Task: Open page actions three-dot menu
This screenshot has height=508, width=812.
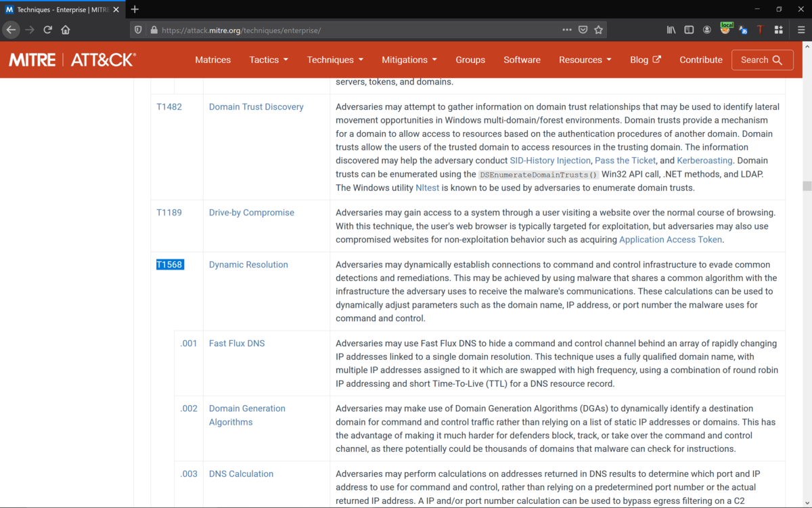Action: click(567, 30)
